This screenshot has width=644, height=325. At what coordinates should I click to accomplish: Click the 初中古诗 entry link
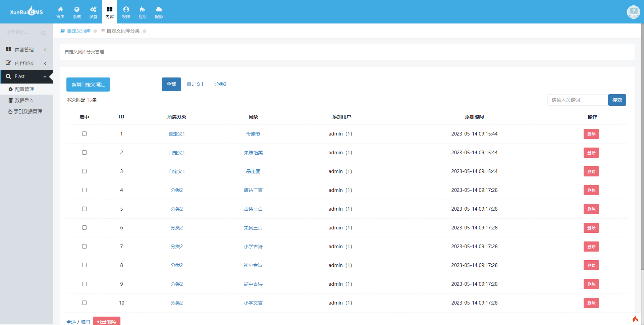(253, 265)
